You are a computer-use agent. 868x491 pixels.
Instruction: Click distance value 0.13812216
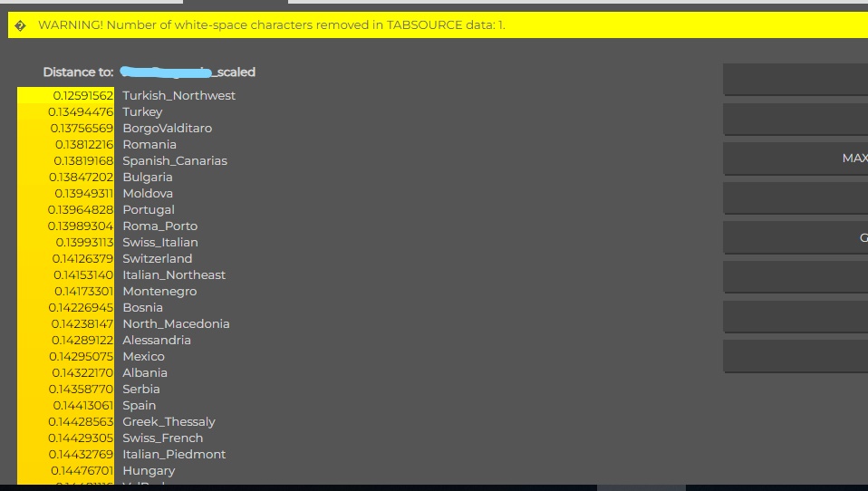(x=84, y=144)
